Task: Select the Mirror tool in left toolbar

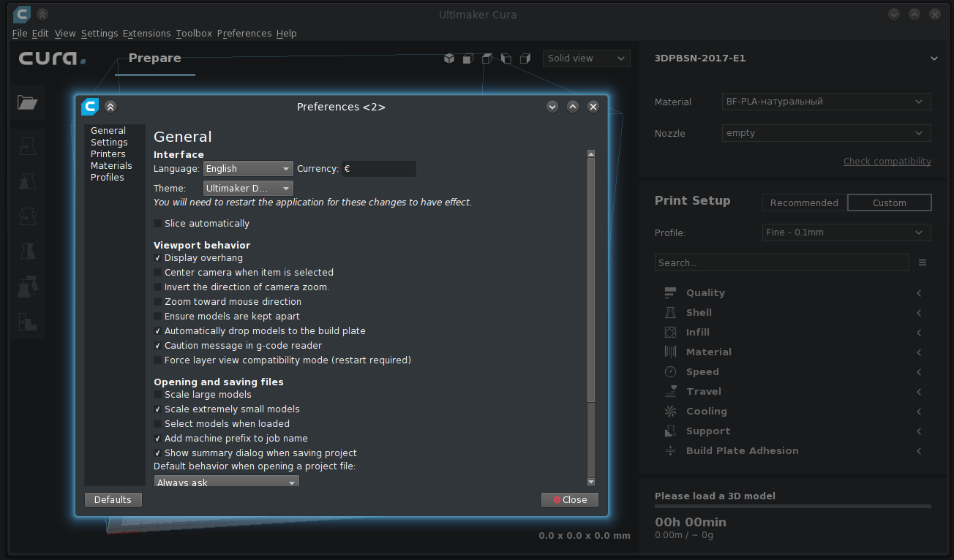Action: click(28, 251)
